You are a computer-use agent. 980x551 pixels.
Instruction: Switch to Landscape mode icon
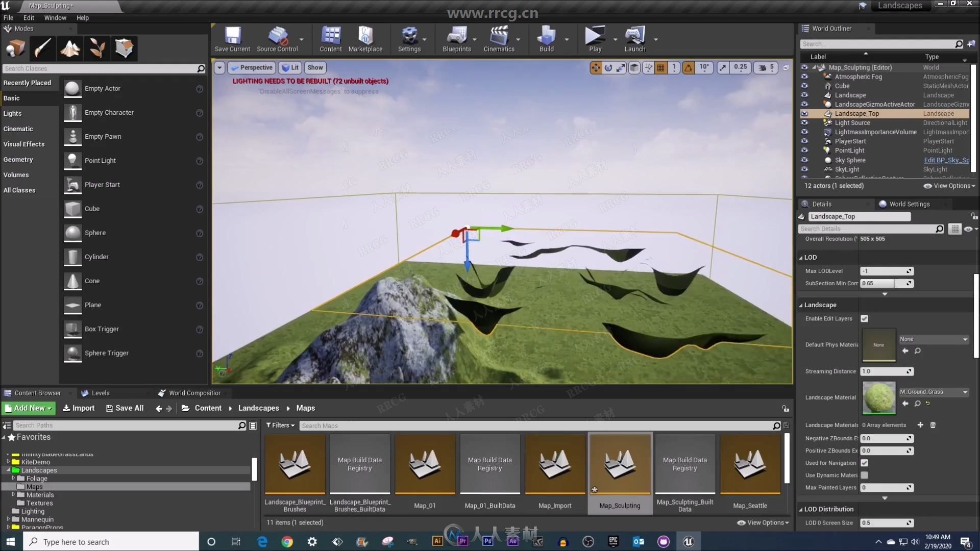(x=70, y=48)
